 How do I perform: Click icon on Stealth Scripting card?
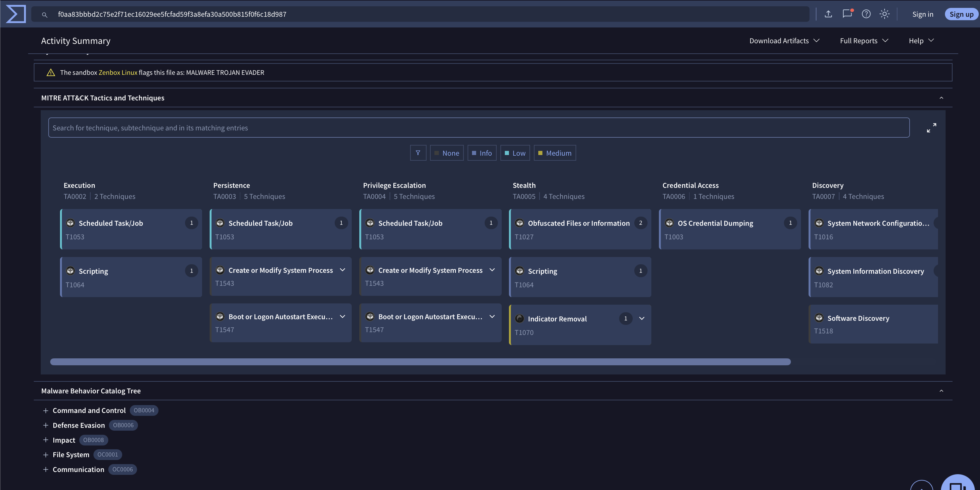point(520,271)
